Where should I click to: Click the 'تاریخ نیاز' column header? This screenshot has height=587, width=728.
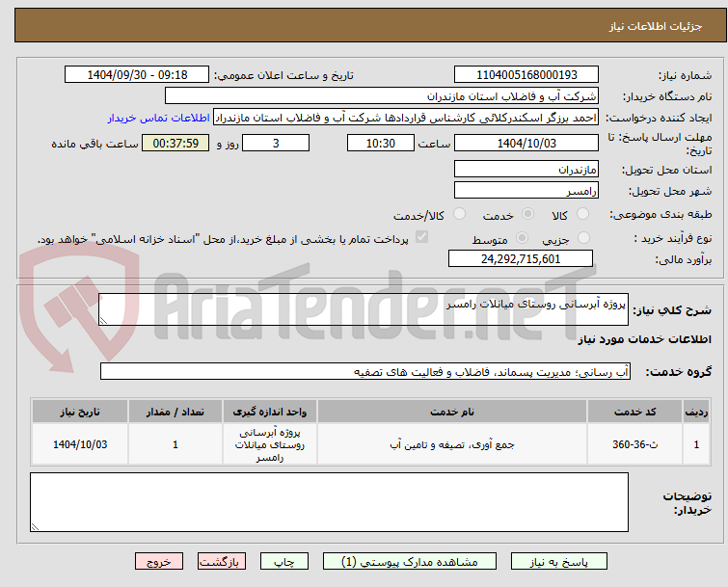tap(80, 412)
